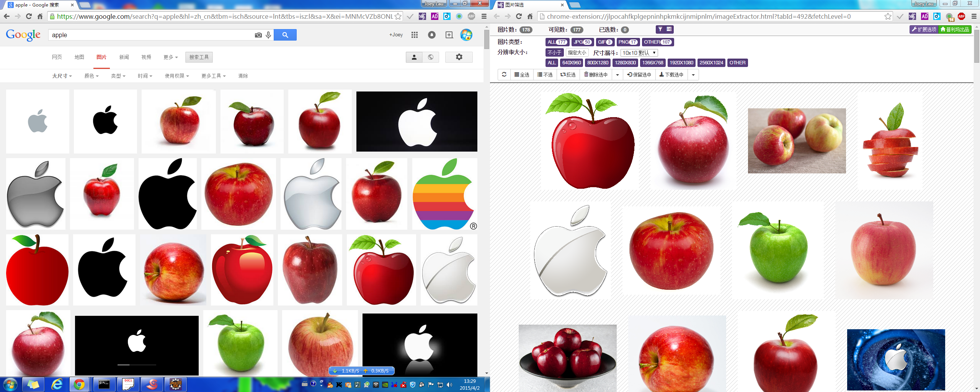Open the 类型 type filter
Viewport: 980px width, 392px height.
[x=118, y=76]
